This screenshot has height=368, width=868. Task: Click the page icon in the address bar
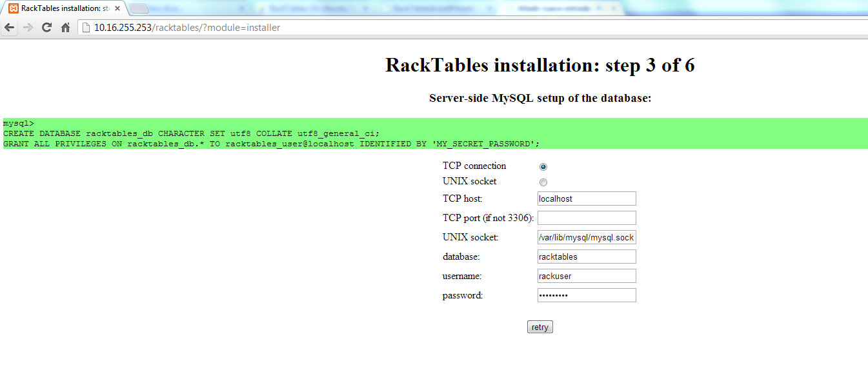tap(86, 28)
